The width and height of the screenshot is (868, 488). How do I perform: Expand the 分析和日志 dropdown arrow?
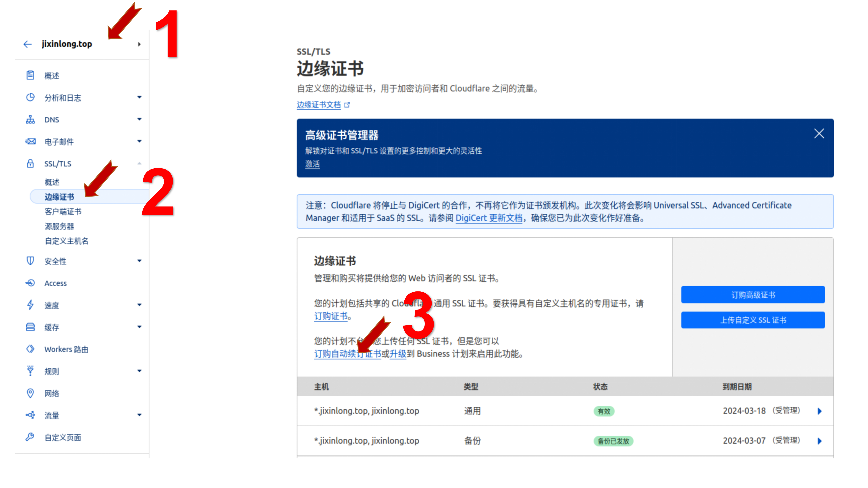(x=139, y=97)
